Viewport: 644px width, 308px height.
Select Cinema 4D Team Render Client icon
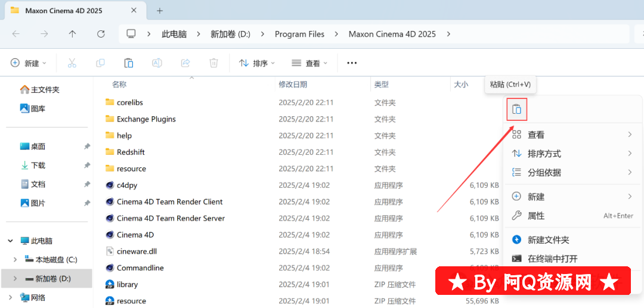click(x=110, y=201)
